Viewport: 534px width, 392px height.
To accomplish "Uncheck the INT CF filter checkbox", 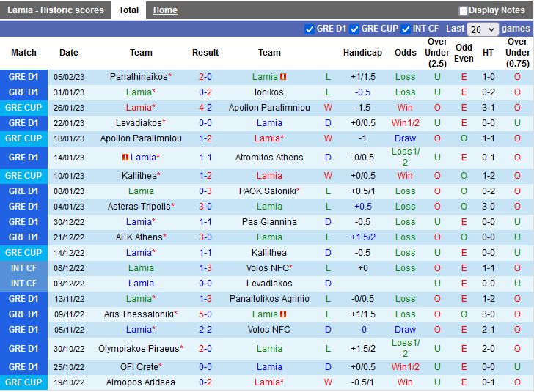I will 405,29.
